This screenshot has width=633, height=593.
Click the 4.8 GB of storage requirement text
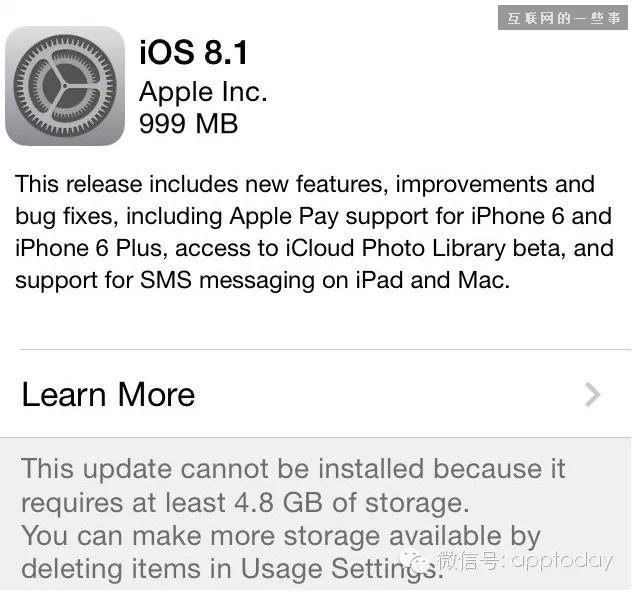(352, 503)
